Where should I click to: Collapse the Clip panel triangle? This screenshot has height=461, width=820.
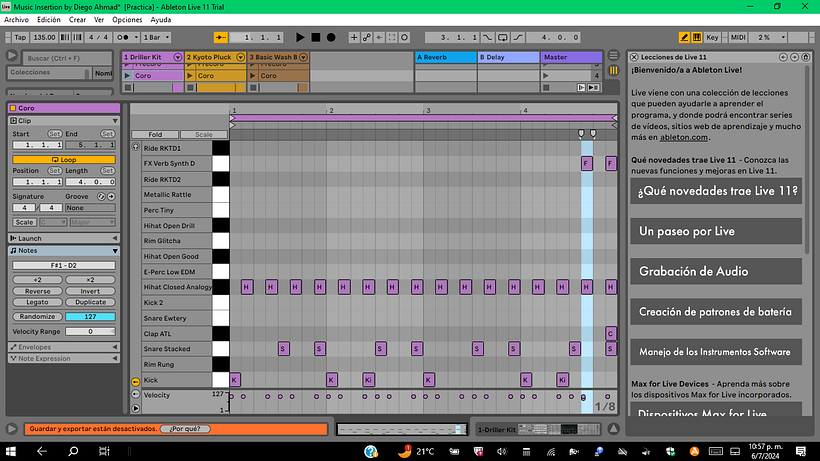(x=115, y=121)
